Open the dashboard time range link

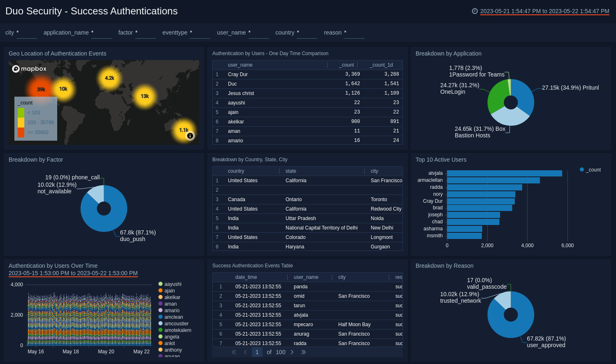coord(545,11)
